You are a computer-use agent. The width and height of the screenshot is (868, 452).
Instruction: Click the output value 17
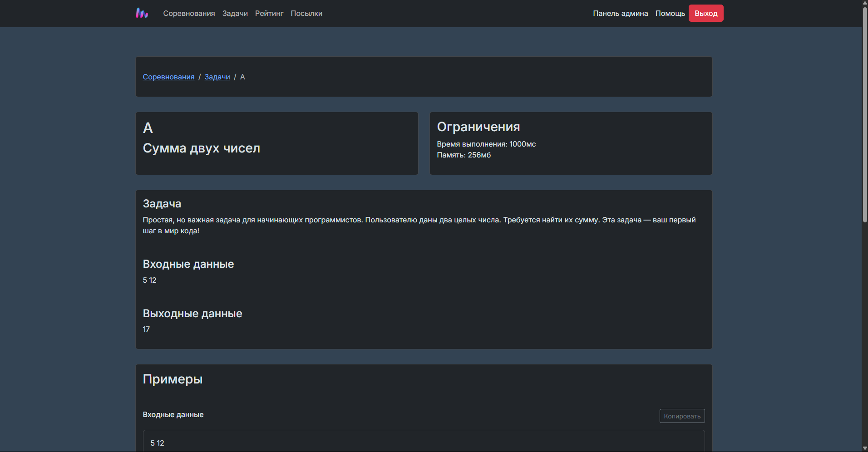146,329
